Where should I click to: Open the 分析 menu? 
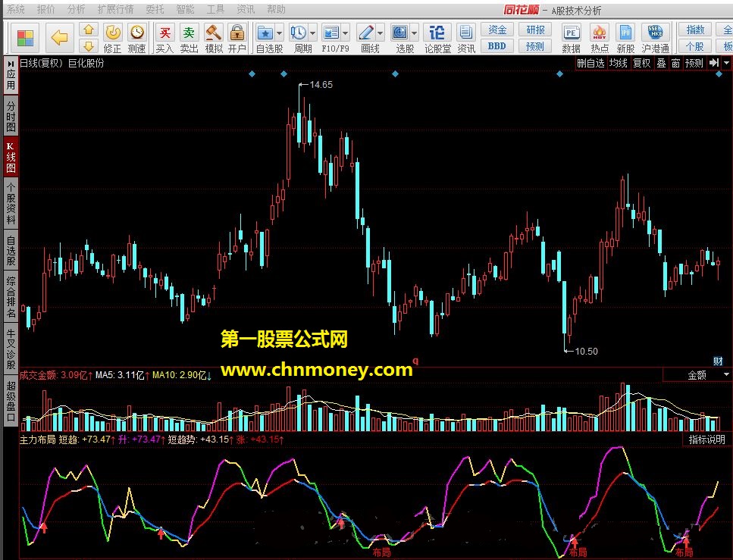click(77, 9)
